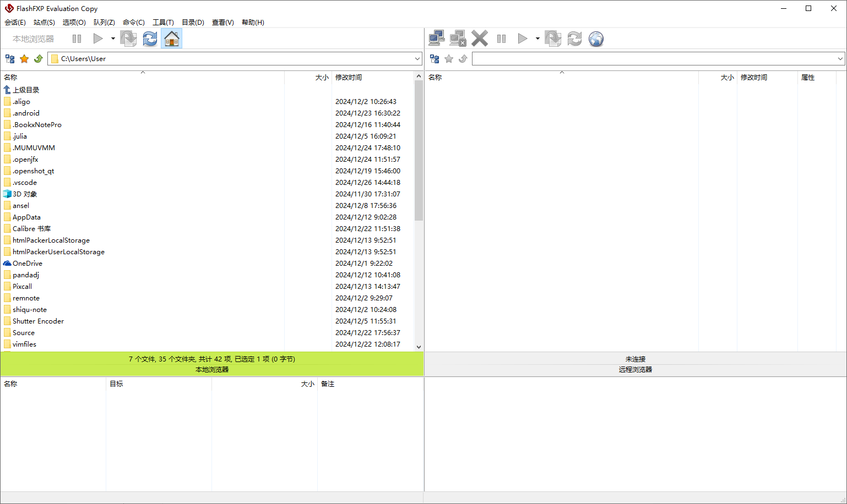Select the vimfiles folder
The width and height of the screenshot is (847, 504).
click(x=24, y=344)
